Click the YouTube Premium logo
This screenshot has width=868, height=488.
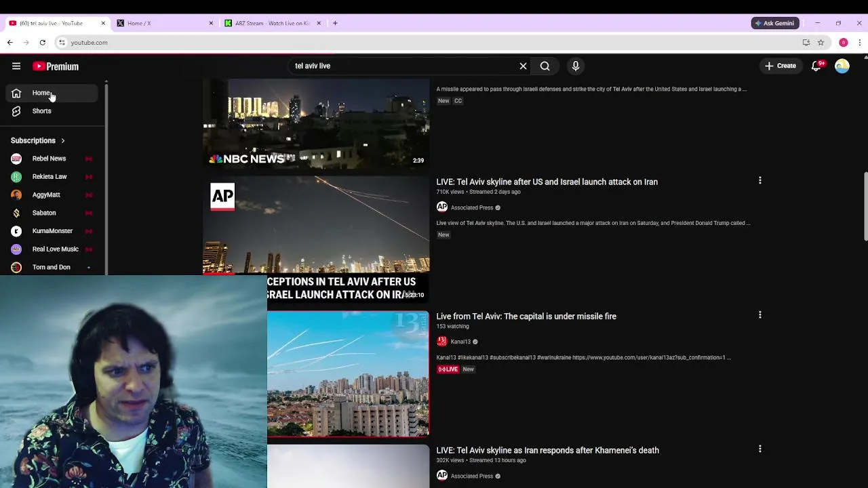coord(56,66)
